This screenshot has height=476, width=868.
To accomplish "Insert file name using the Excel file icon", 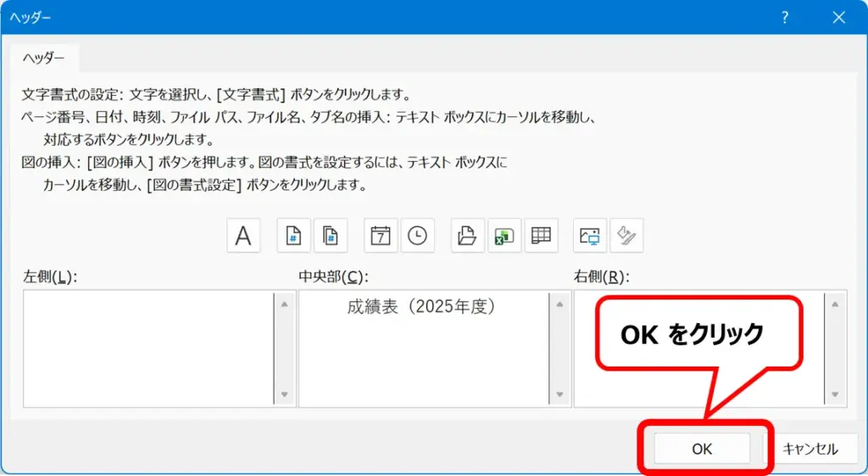I will pos(505,236).
